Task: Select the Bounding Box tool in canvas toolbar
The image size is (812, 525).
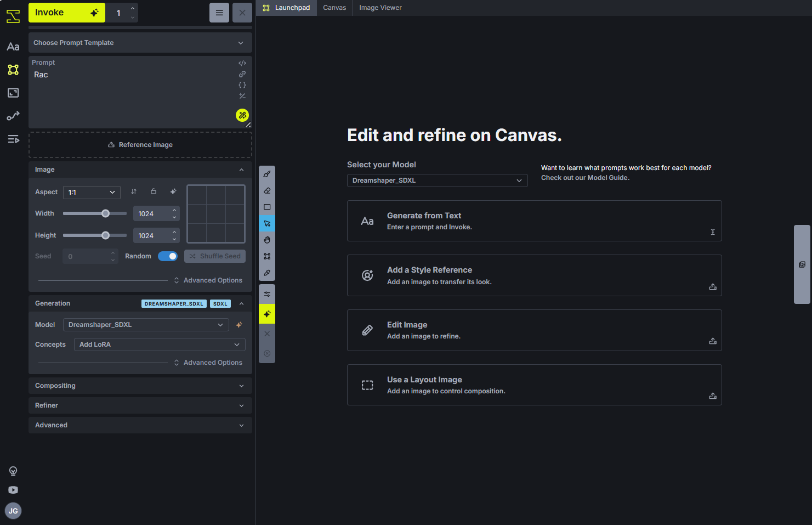Action: pos(267,256)
